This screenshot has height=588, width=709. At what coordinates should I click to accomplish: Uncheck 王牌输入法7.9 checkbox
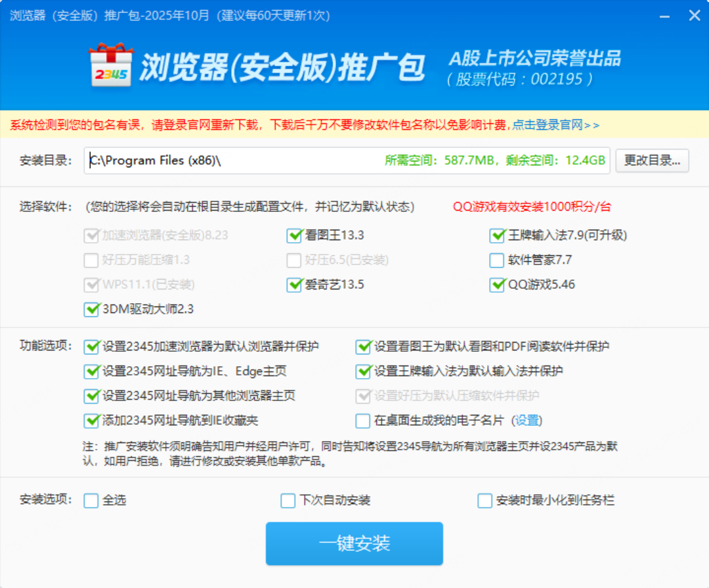click(x=497, y=236)
